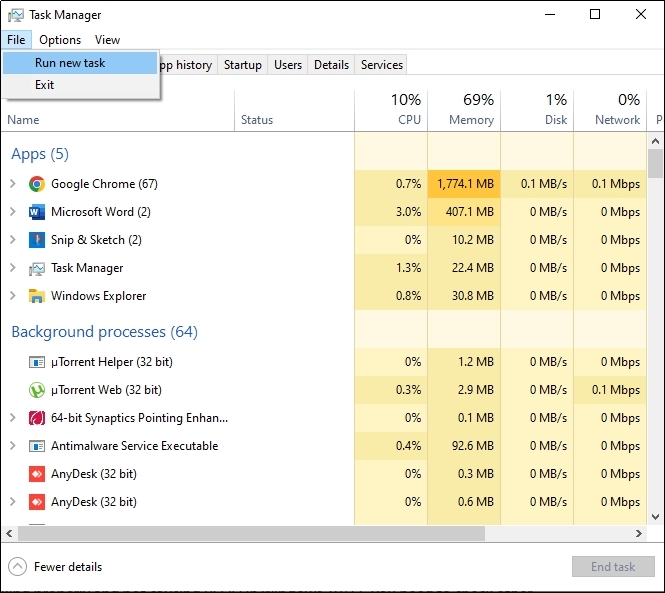Select the µTorrent Helper (32 bit) name
The width and height of the screenshot is (665, 593).
(x=112, y=362)
